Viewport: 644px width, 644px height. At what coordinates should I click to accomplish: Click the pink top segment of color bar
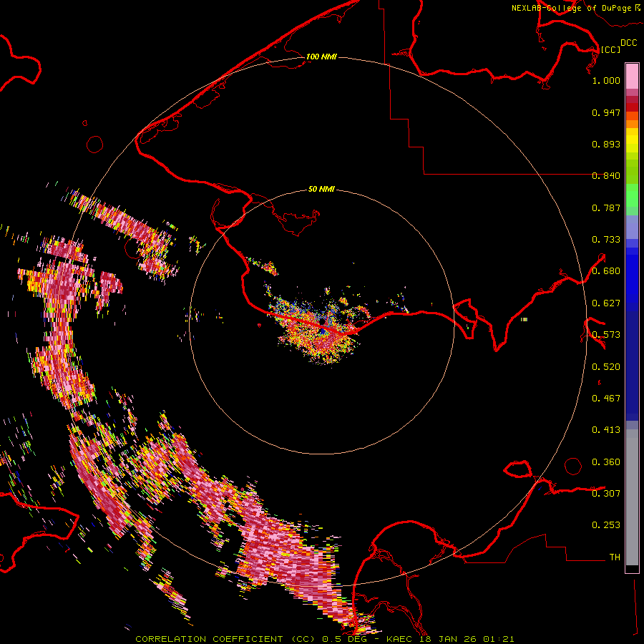(x=632, y=77)
